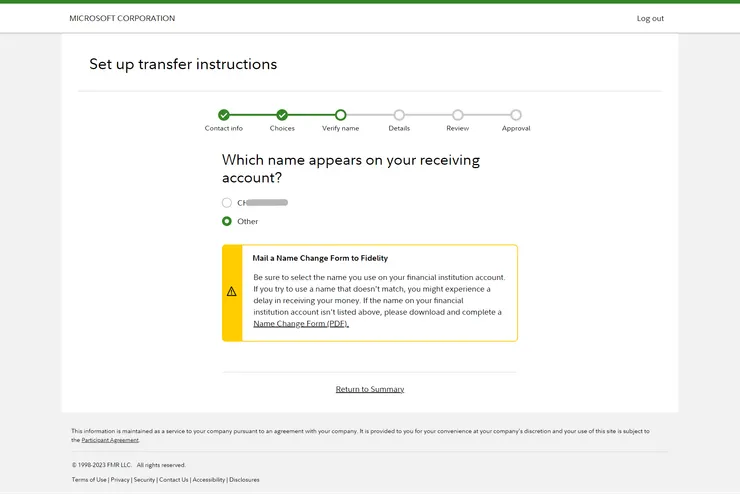
Task: Click the Set up transfer instructions heading
Action: pyautogui.click(x=183, y=64)
